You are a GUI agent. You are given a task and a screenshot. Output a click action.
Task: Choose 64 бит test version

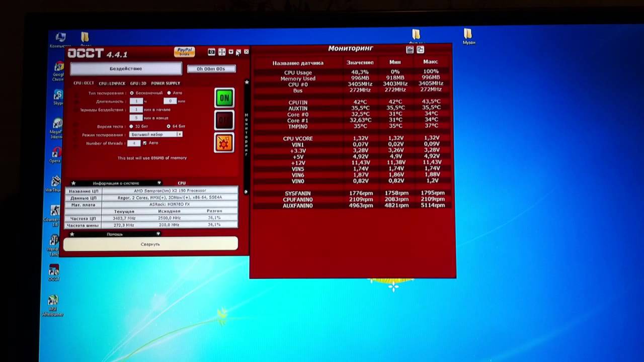pos(169,126)
